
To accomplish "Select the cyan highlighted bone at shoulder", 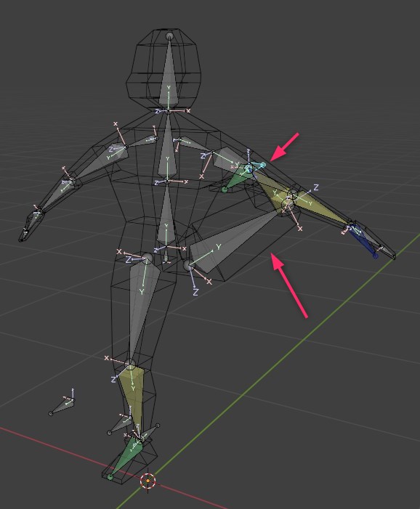I will click(257, 166).
